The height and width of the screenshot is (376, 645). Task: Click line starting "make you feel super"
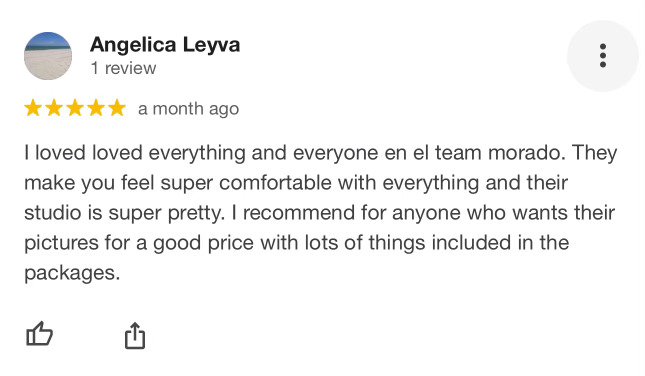pos(296,183)
